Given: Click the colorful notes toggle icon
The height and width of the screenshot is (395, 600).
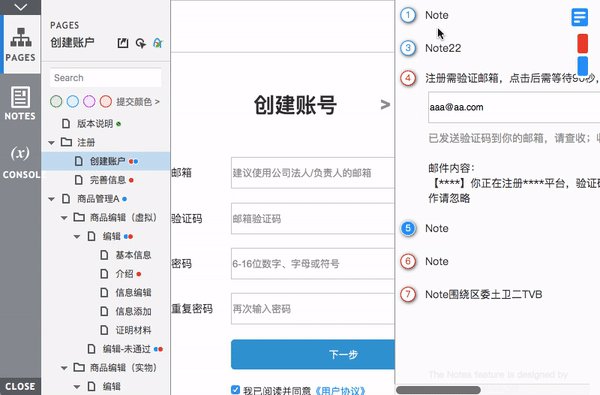Looking at the screenshot, I should point(158,43).
